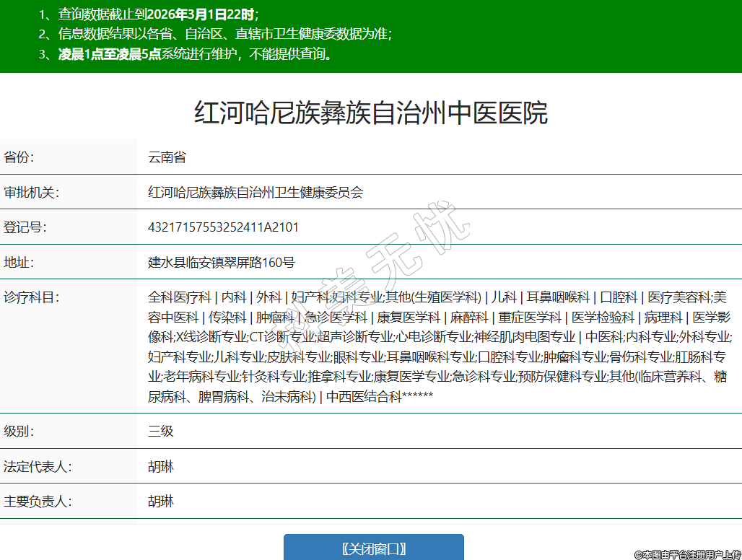Select the 云南省 province value
The height and width of the screenshot is (560, 742).
pyautogui.click(x=167, y=157)
